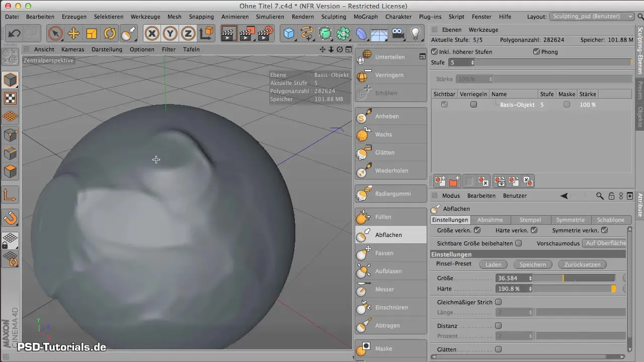The image size is (644, 362).
Task: Open the MoGraph menu
Action: point(366,17)
